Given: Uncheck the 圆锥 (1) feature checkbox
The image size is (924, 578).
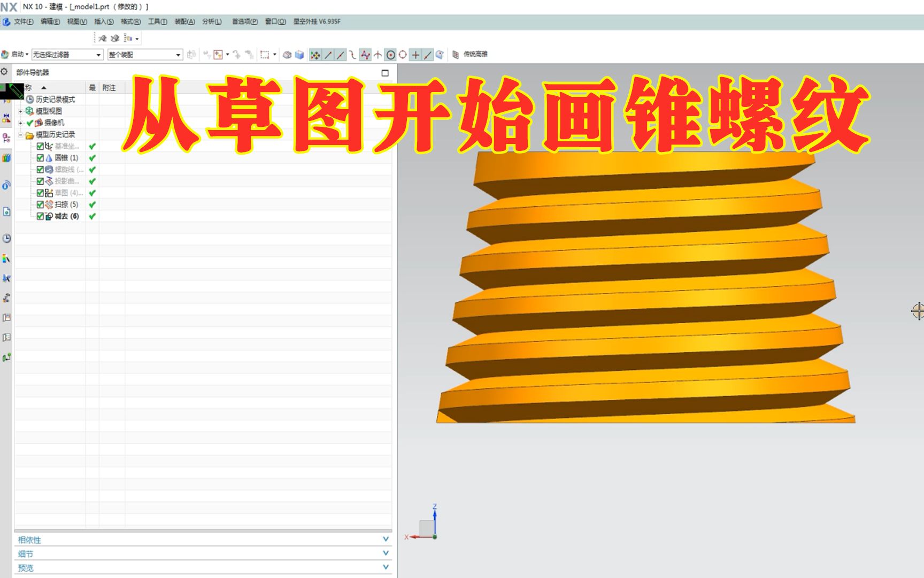Looking at the screenshot, I should coord(40,158).
